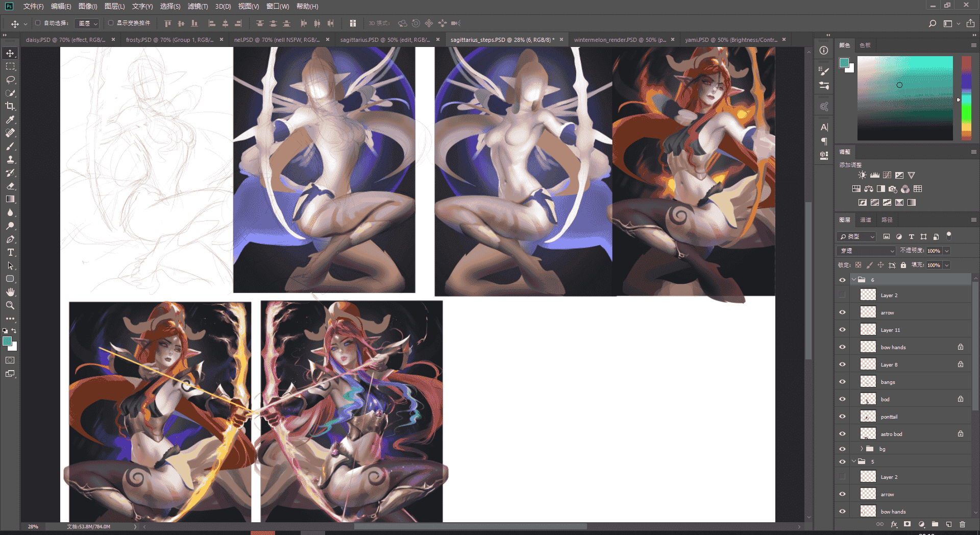Switch to the Channels panel tab

click(x=866, y=220)
